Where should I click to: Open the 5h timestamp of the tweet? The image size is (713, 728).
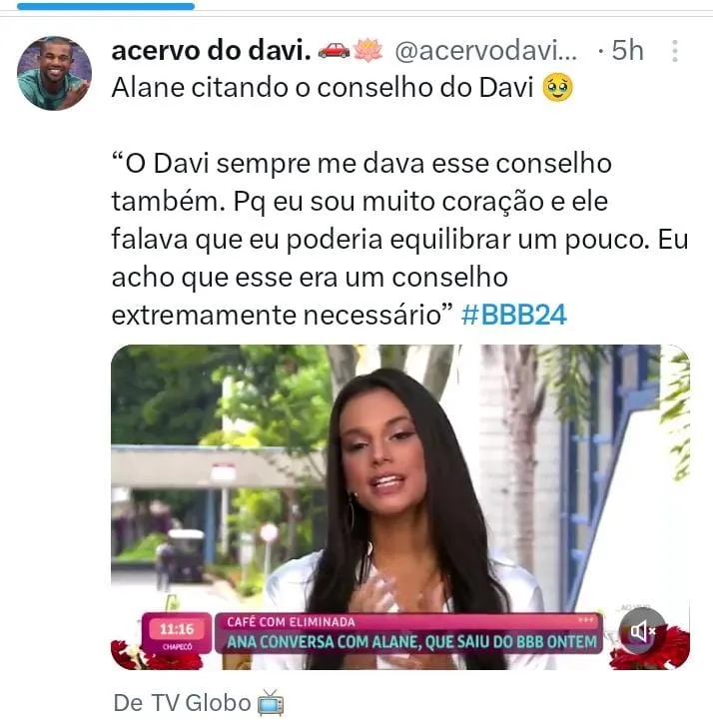tap(627, 50)
